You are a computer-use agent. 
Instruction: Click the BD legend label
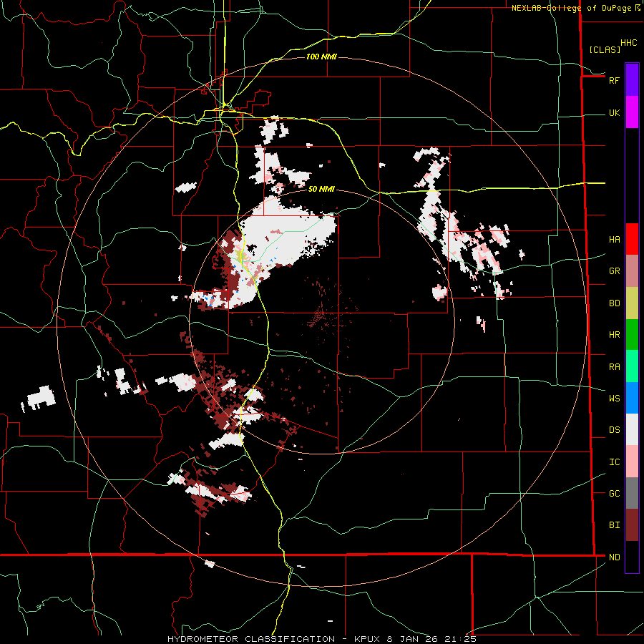614,303
